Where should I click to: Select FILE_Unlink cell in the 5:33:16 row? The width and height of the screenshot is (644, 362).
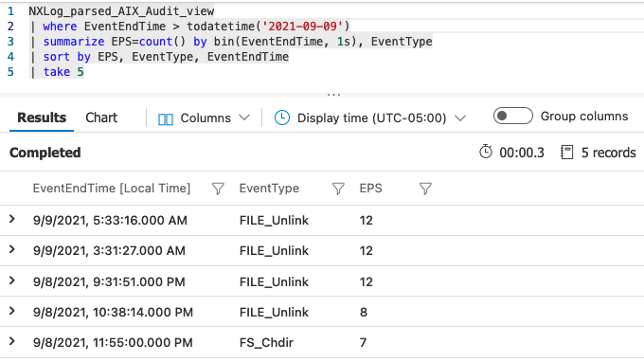coord(274,220)
